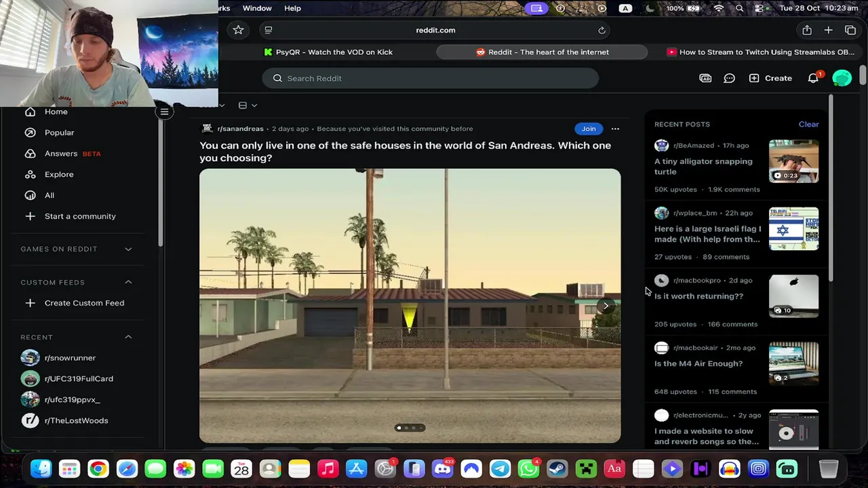Open the Window menu

(x=257, y=8)
